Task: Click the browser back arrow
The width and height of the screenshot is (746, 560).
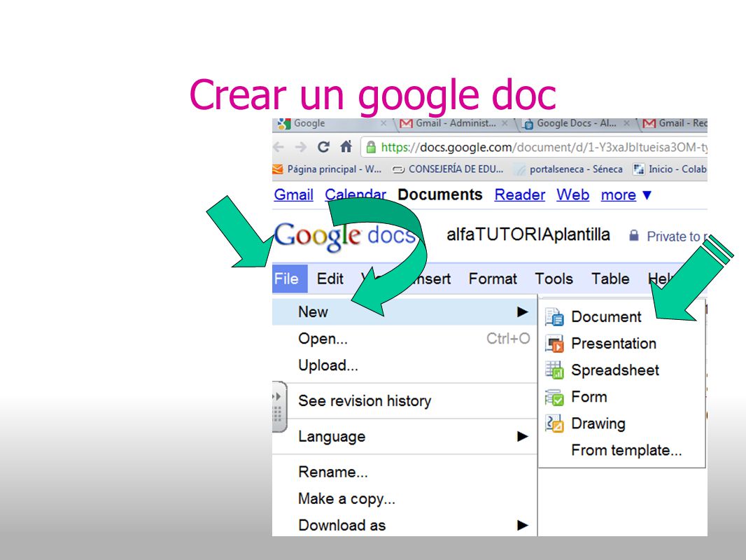Action: coord(279,147)
